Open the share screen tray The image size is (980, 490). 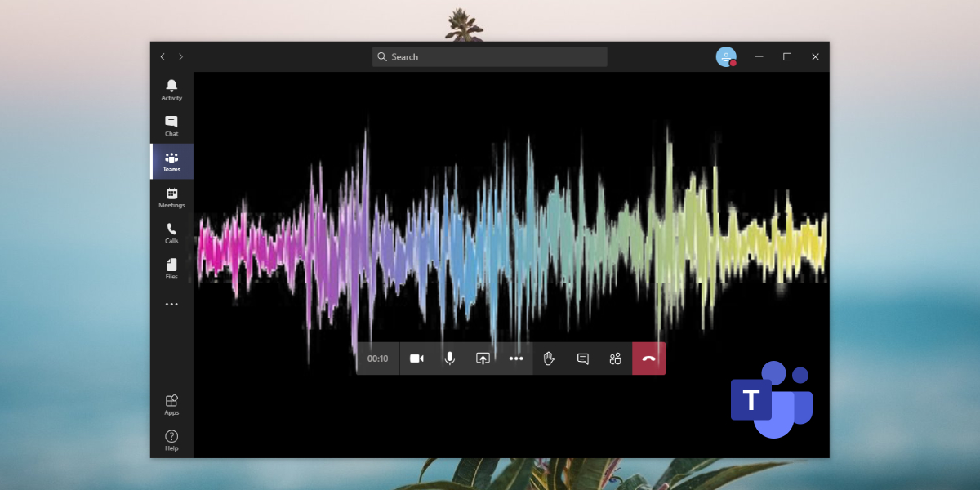click(483, 359)
